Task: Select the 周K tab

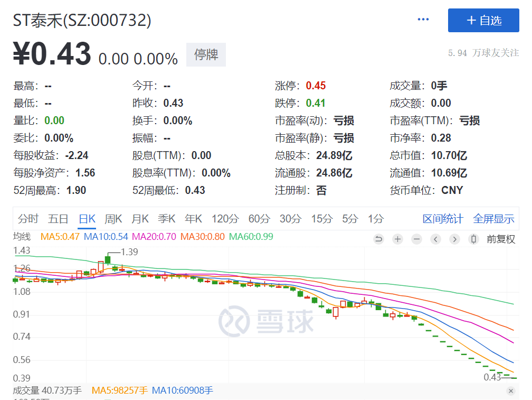Action: point(113,219)
